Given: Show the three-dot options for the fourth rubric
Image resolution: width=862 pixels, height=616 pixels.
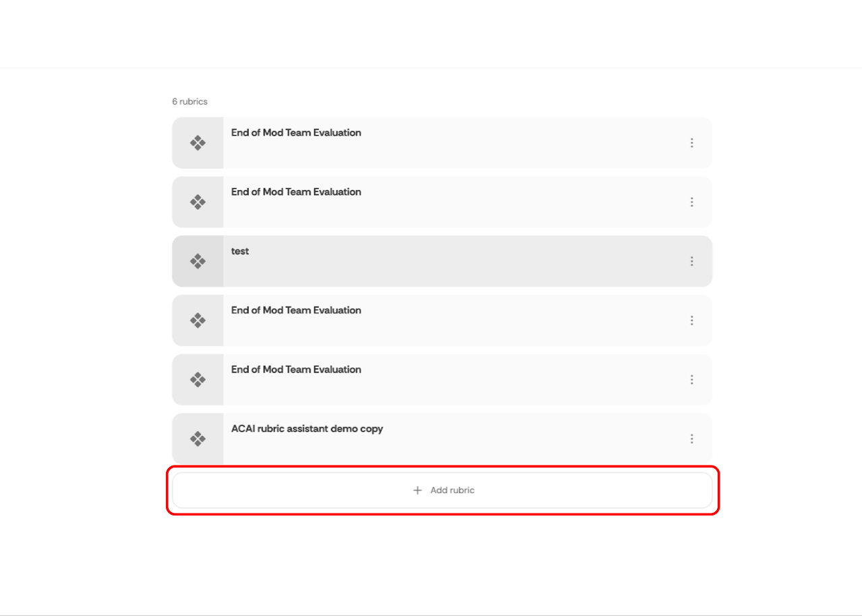Looking at the screenshot, I should pyautogui.click(x=691, y=320).
